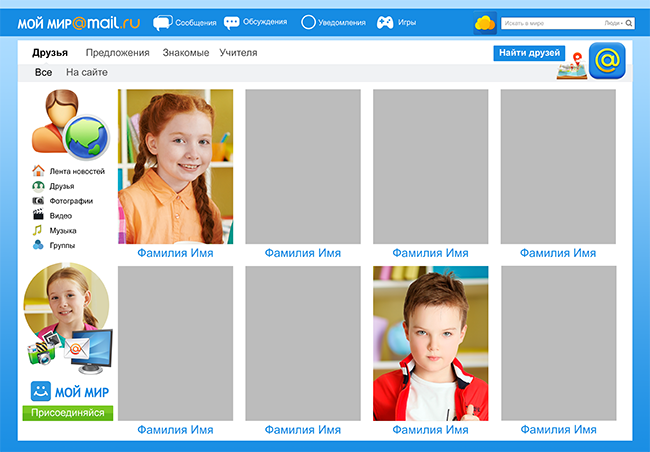Open Музыка in the sidebar
This screenshot has width=650, height=452.
[63, 230]
